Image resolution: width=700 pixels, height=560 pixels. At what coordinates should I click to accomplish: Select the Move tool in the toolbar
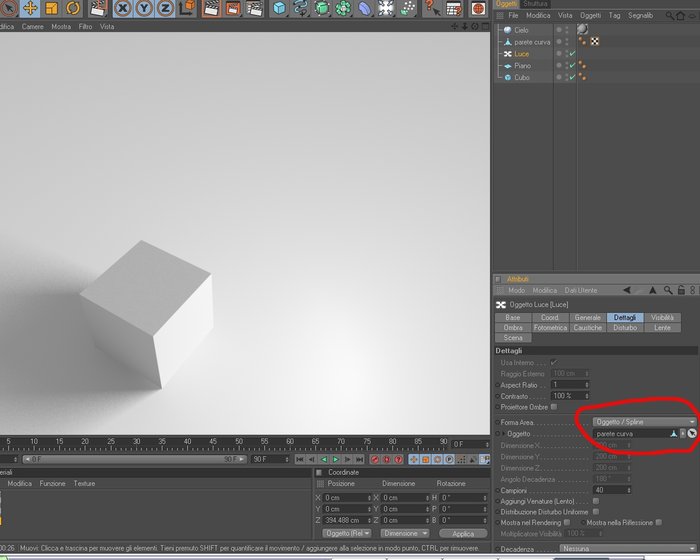[x=30, y=8]
